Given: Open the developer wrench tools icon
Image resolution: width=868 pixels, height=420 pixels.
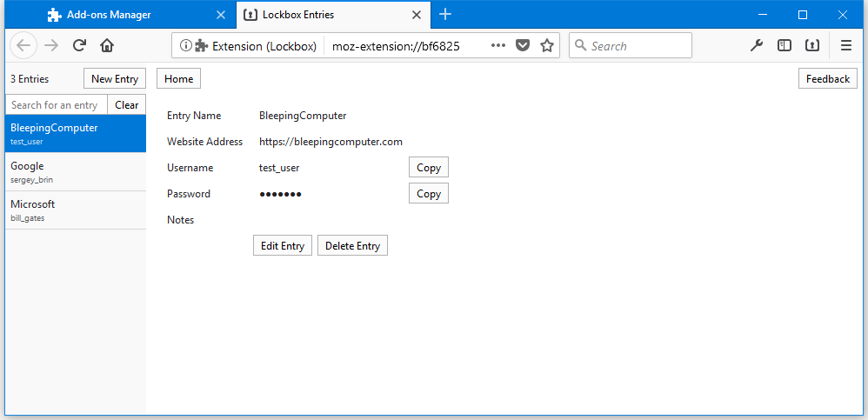Looking at the screenshot, I should 757,46.
